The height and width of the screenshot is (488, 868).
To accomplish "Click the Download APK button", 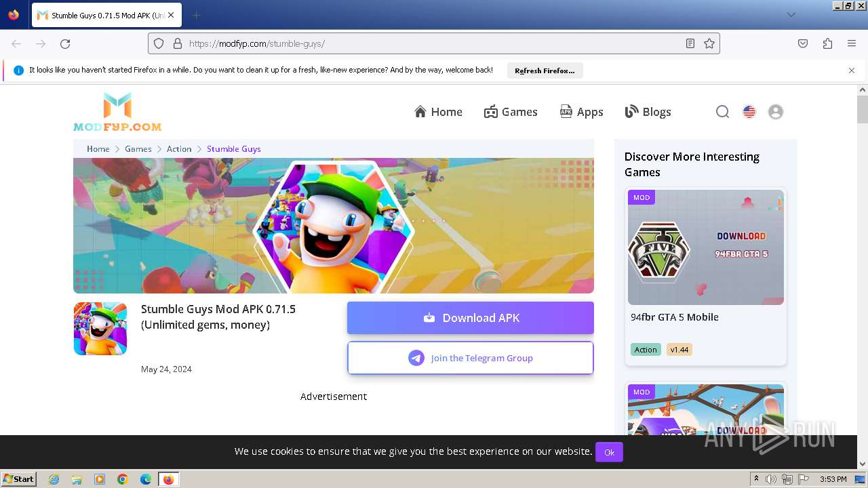I will coord(471,318).
